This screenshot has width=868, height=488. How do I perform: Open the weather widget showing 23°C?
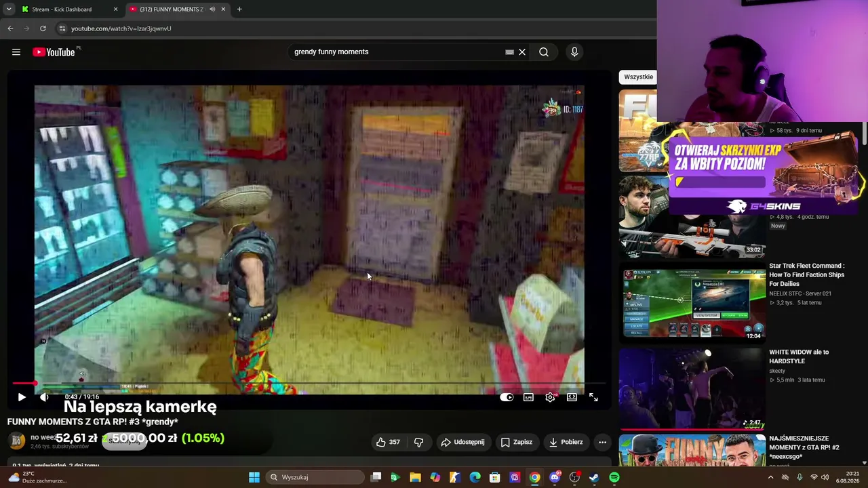coord(37,477)
